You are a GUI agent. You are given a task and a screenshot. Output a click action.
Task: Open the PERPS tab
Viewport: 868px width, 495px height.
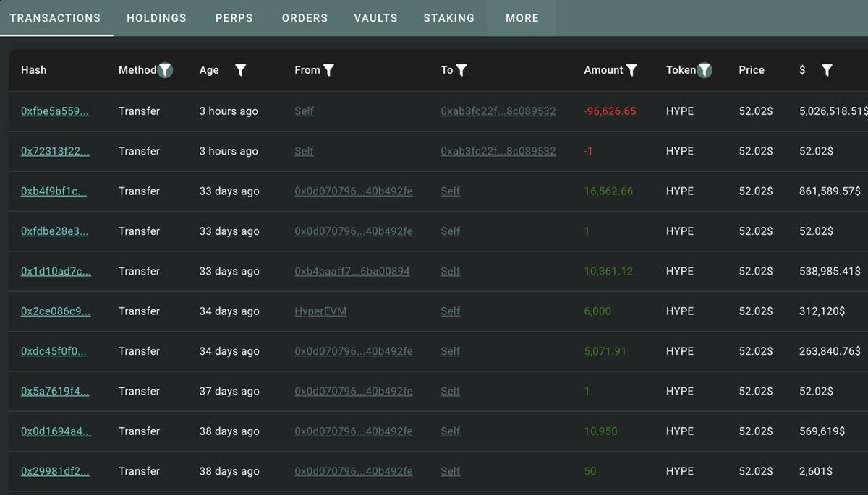(234, 18)
